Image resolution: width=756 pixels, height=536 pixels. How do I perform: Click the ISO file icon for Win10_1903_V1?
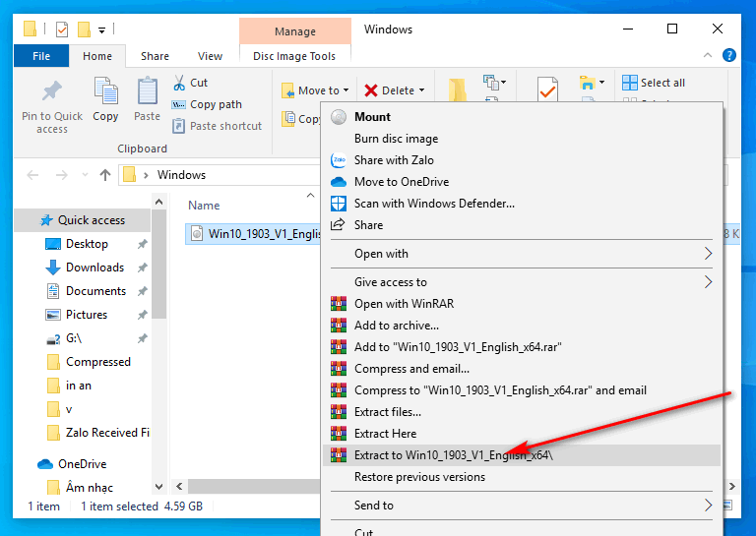(197, 234)
